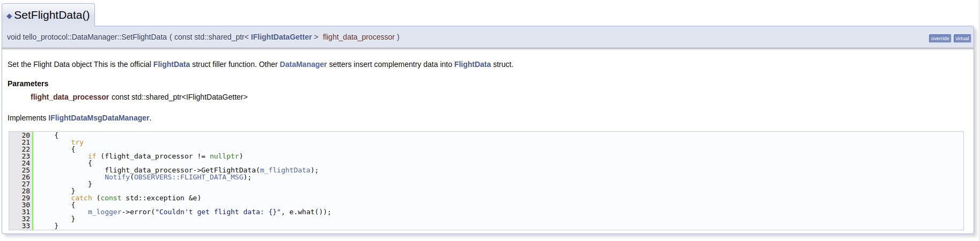Image resolution: width=980 pixels, height=241 pixels.
Task: Open the first FlightData link in description
Action: [x=172, y=64]
